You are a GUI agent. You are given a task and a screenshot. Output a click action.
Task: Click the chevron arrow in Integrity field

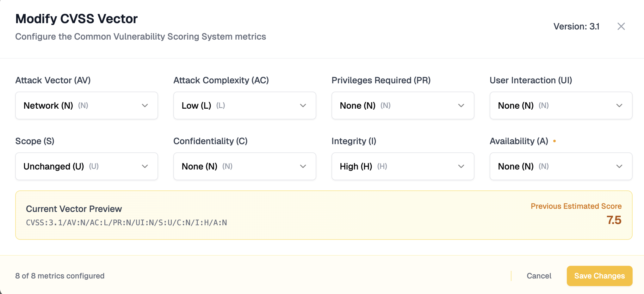461,166
